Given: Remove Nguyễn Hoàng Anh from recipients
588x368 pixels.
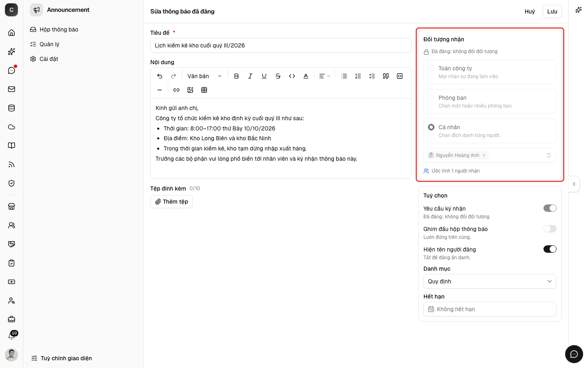Looking at the screenshot, I should point(484,155).
